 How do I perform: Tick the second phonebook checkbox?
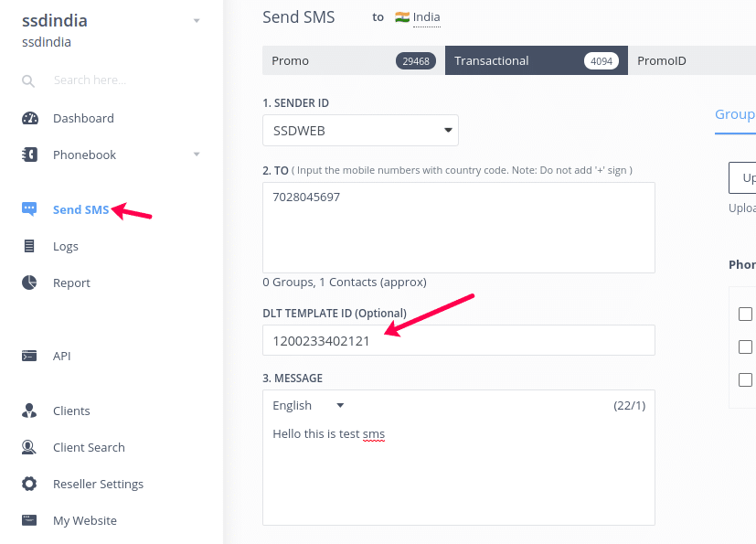coord(745,347)
